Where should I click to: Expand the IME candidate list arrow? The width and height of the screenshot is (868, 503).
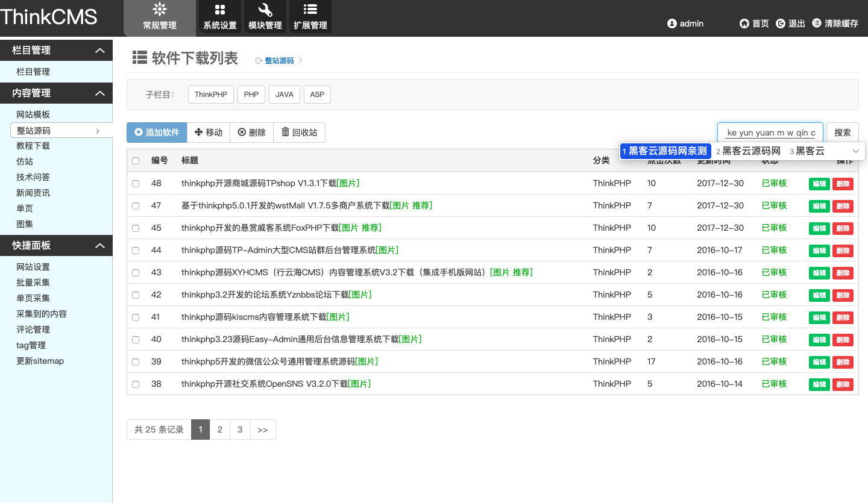click(x=855, y=151)
